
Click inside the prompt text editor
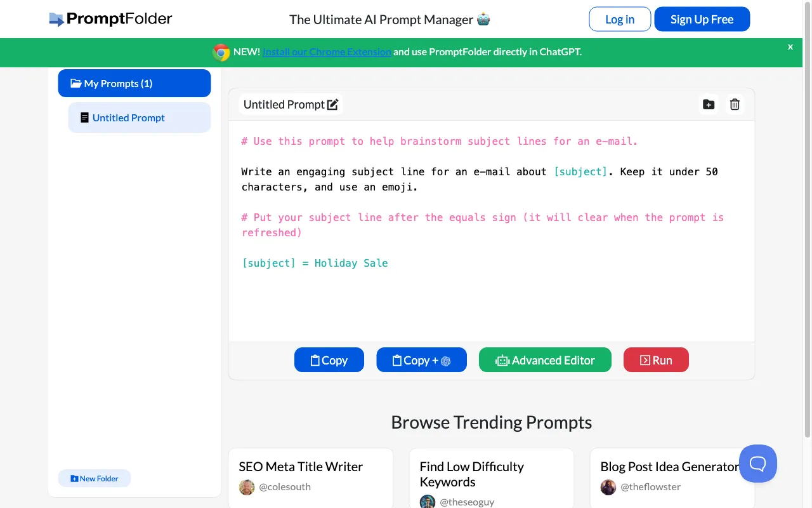(492, 231)
